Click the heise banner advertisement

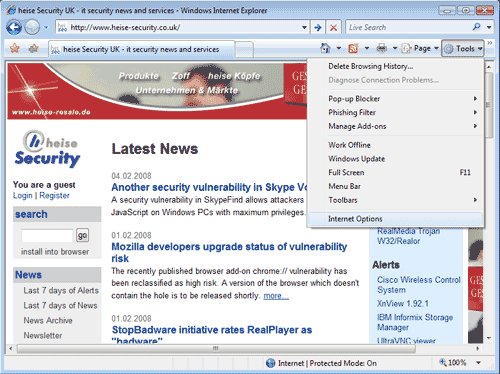point(157,91)
